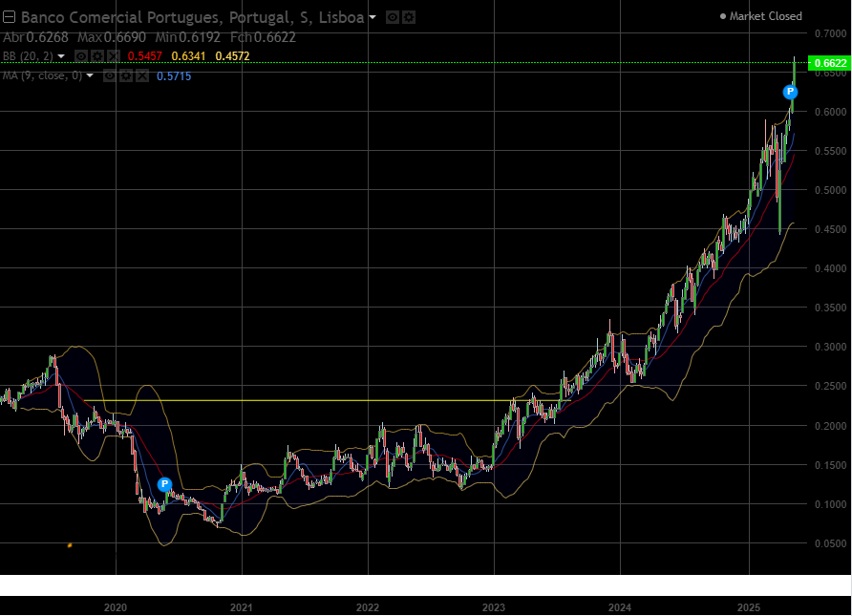Click the 0.5000 price axis label
The image size is (852, 616).
831,190
